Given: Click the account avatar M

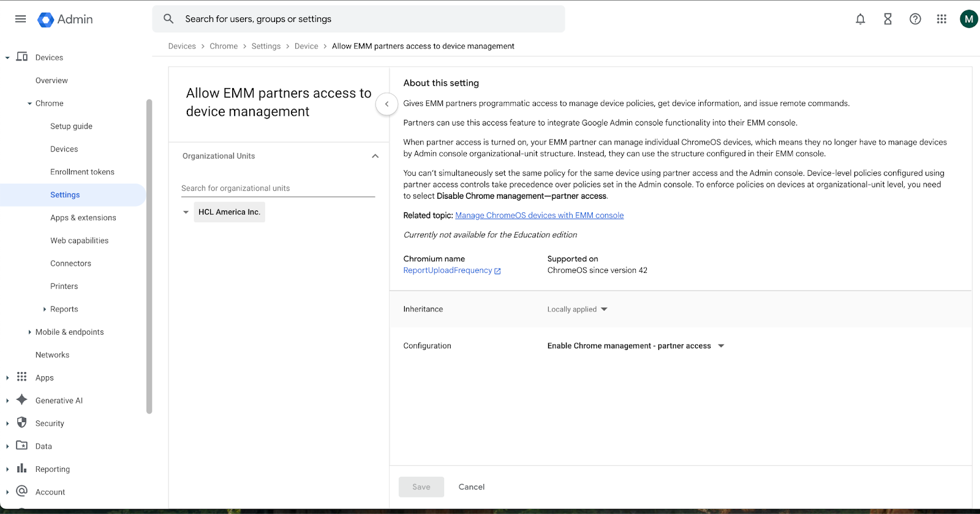Looking at the screenshot, I should pos(968,19).
